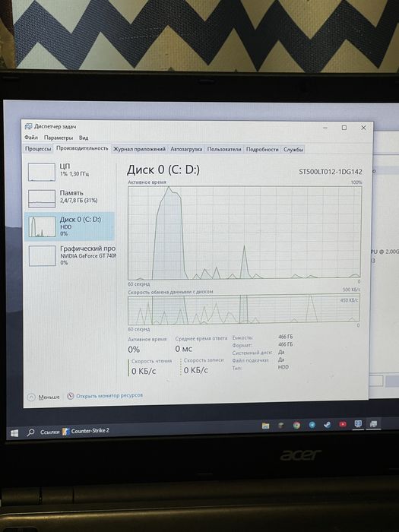Viewport: 399px width, 532px height.
Task: Switch to the Процессы tab
Action: 38,149
